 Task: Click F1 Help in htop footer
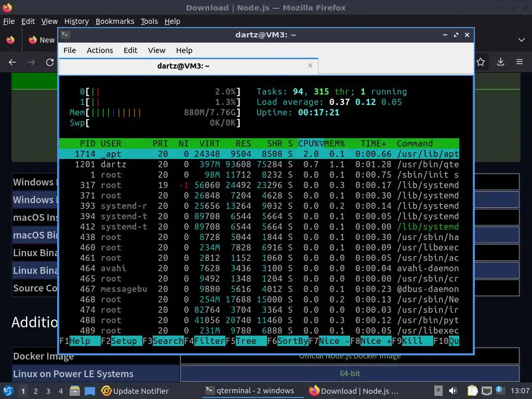pyautogui.click(x=79, y=341)
